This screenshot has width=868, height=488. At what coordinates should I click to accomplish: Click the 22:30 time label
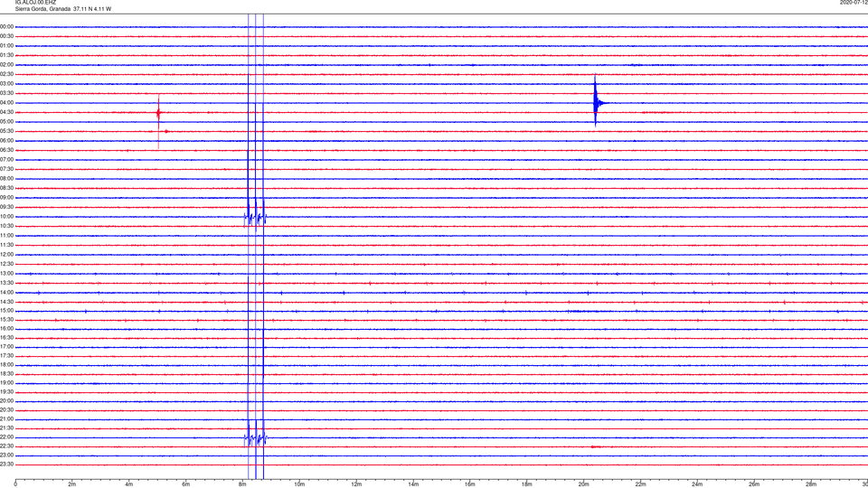pyautogui.click(x=6, y=446)
